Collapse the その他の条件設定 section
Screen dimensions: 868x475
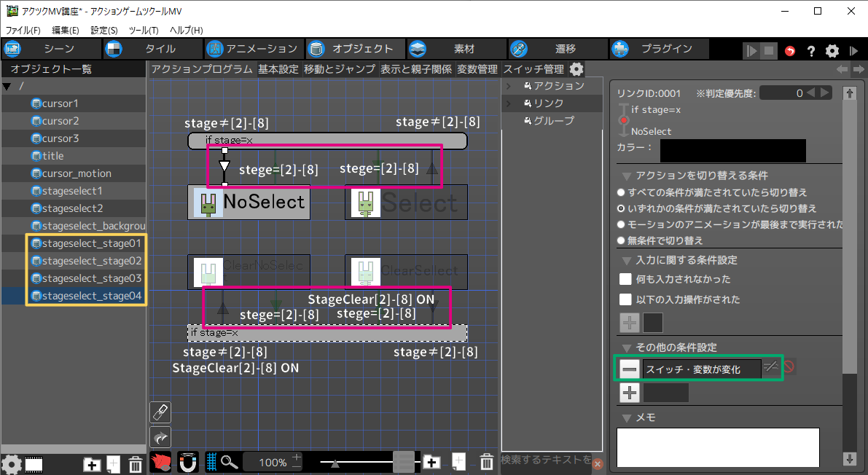tap(627, 348)
